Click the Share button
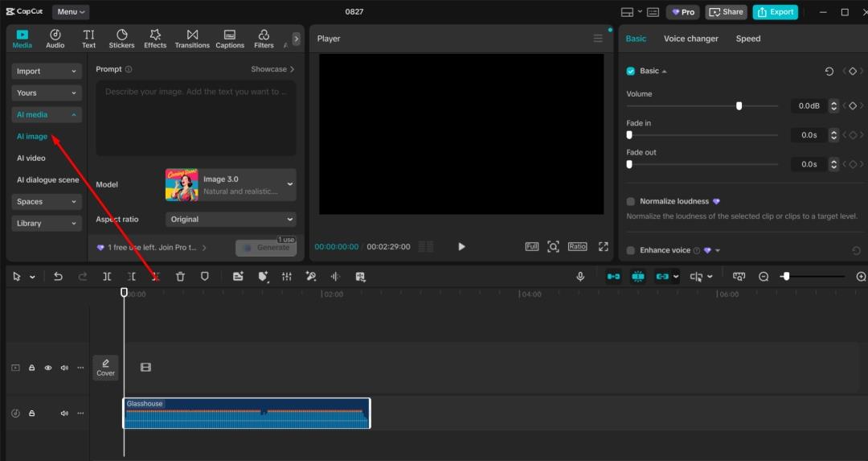Screen dimensions: 868x461 click(x=726, y=12)
